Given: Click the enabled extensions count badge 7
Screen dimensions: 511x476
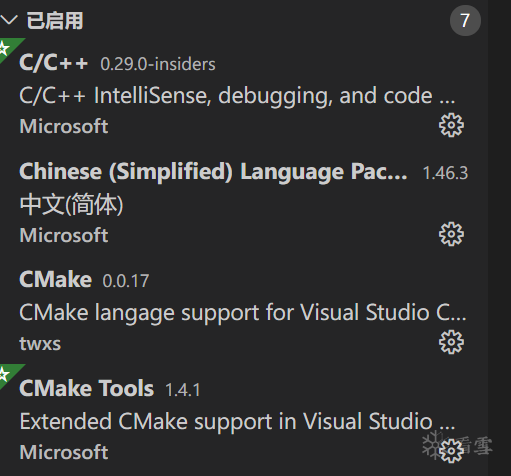Looking at the screenshot, I should pyautogui.click(x=465, y=20).
